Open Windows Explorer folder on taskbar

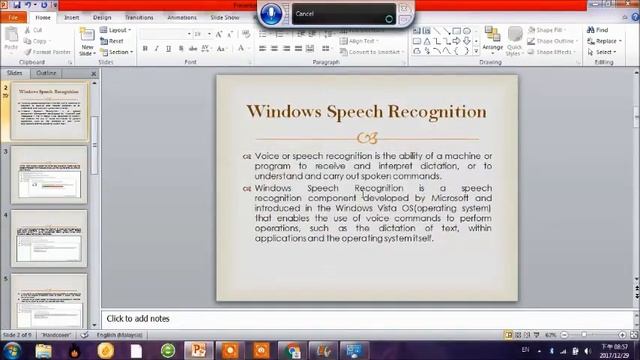pos(43,351)
